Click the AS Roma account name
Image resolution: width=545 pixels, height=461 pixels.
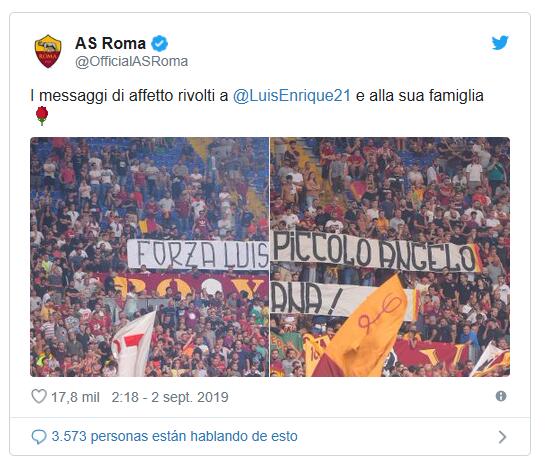click(x=110, y=43)
